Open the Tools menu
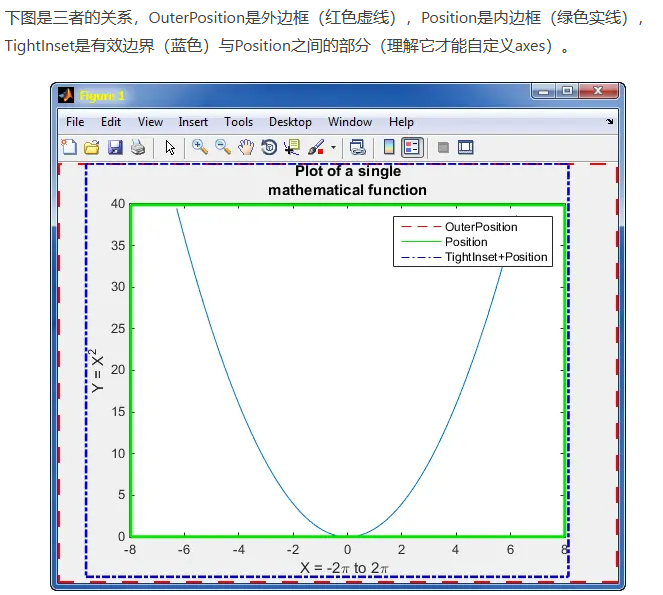 238,122
